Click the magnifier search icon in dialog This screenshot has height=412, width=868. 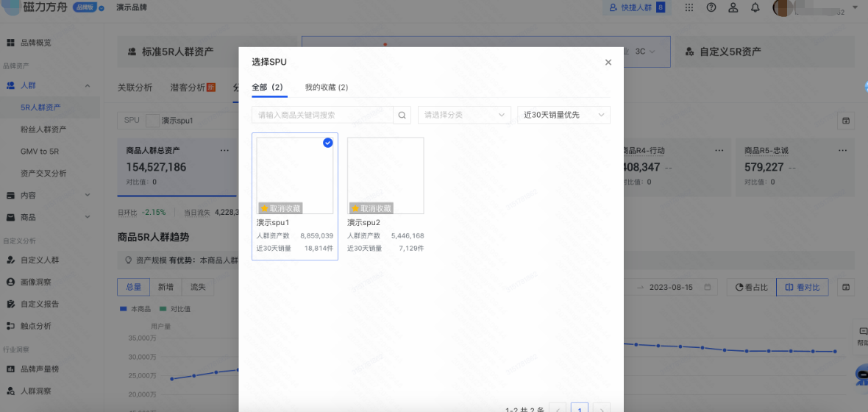pyautogui.click(x=402, y=116)
